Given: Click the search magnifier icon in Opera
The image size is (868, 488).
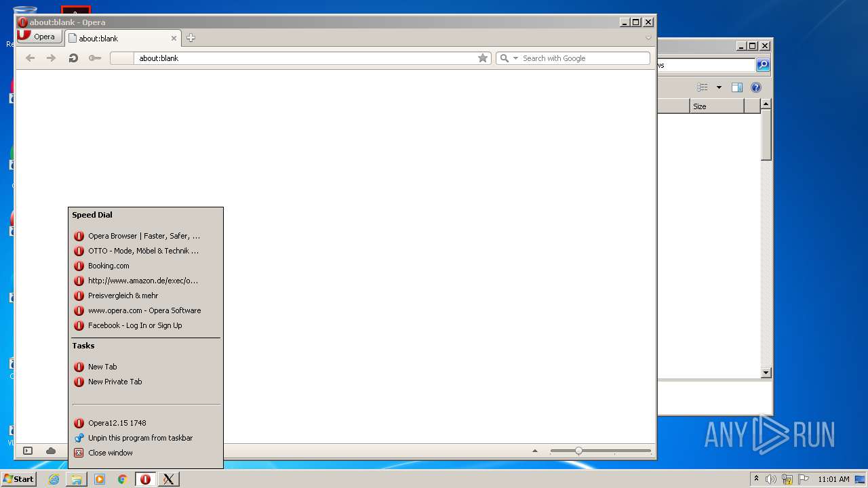Looking at the screenshot, I should pos(504,58).
